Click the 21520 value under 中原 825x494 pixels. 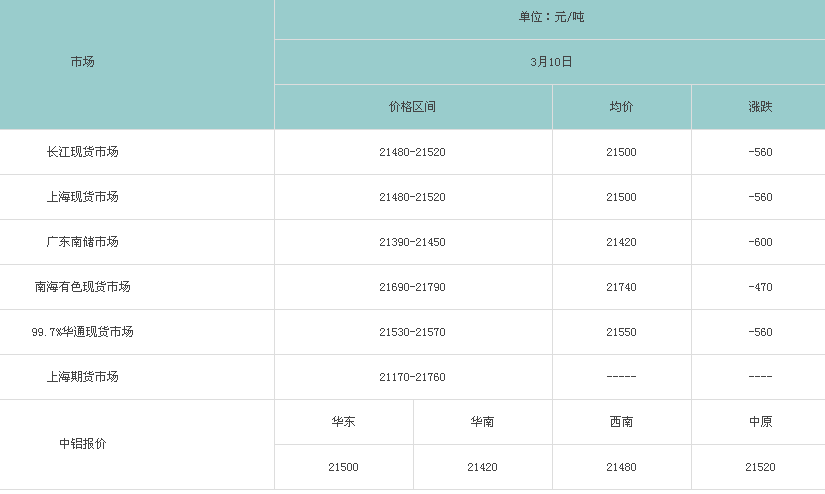pyautogui.click(x=760, y=467)
